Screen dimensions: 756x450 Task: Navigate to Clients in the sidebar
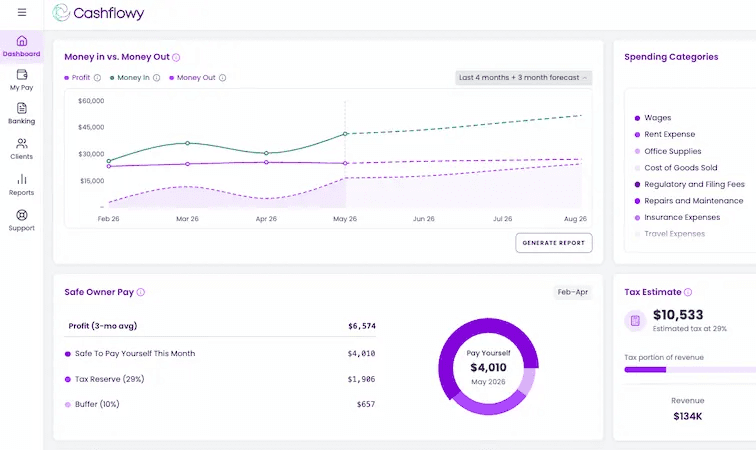[22, 149]
